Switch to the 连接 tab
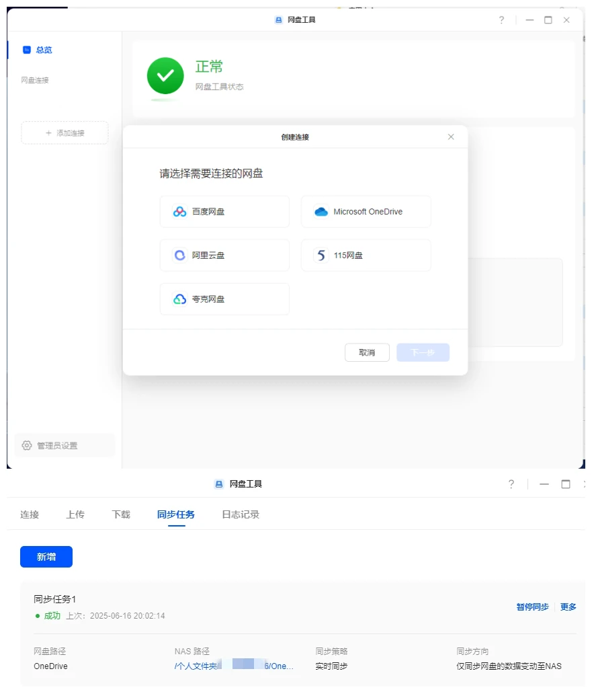Viewport: 592px width, 700px height. (30, 514)
